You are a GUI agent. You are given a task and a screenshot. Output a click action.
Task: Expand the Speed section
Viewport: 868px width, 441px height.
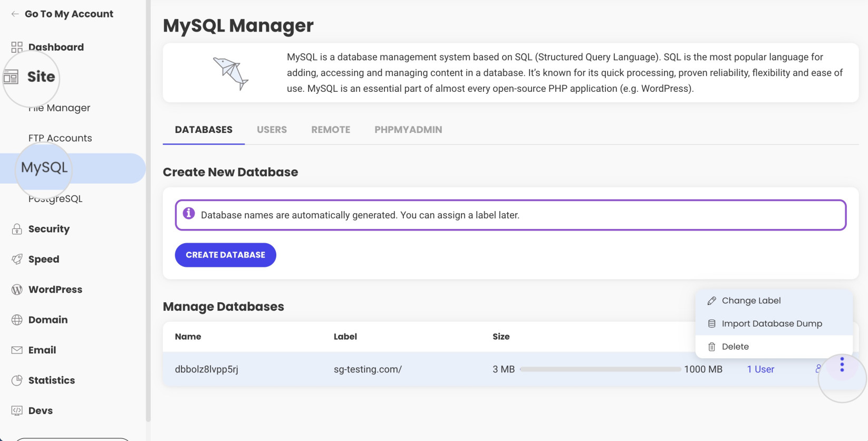44,259
